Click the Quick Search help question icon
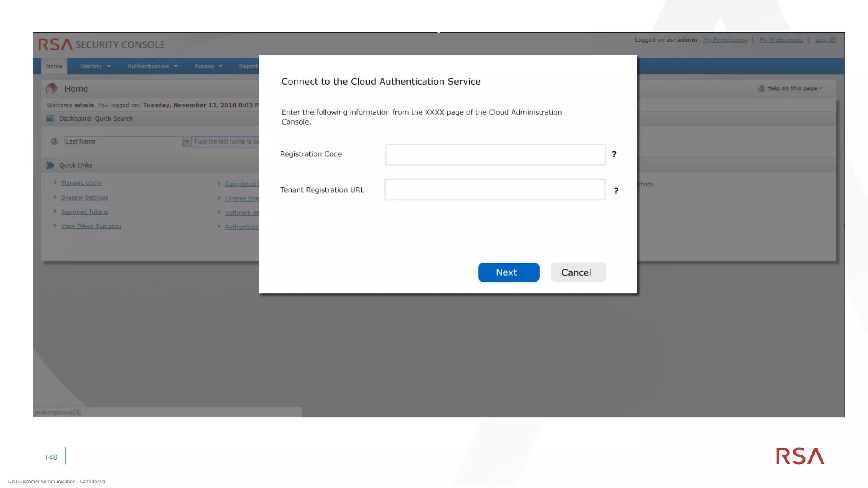 55,141
